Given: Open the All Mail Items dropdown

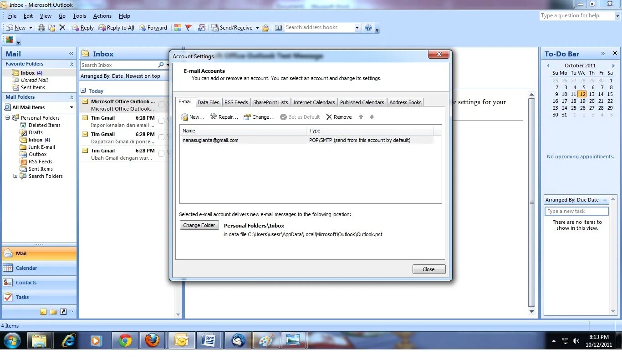Looking at the screenshot, I should (x=71, y=107).
